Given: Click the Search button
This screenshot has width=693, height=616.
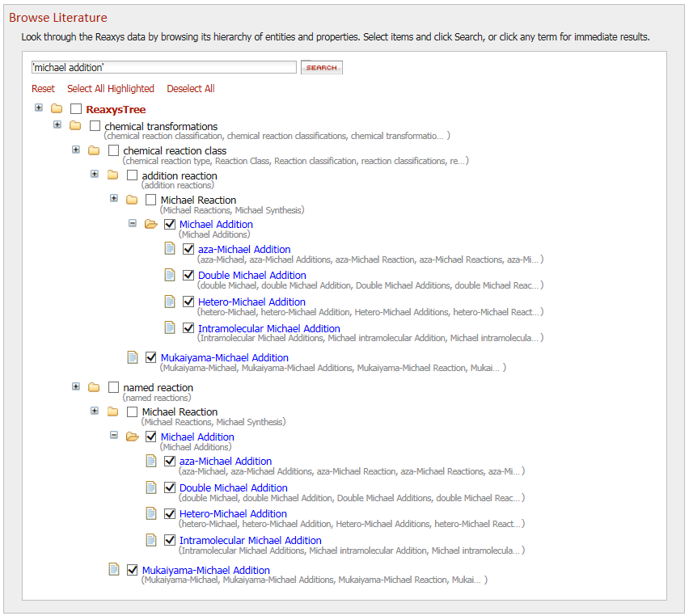Looking at the screenshot, I should tap(322, 68).
